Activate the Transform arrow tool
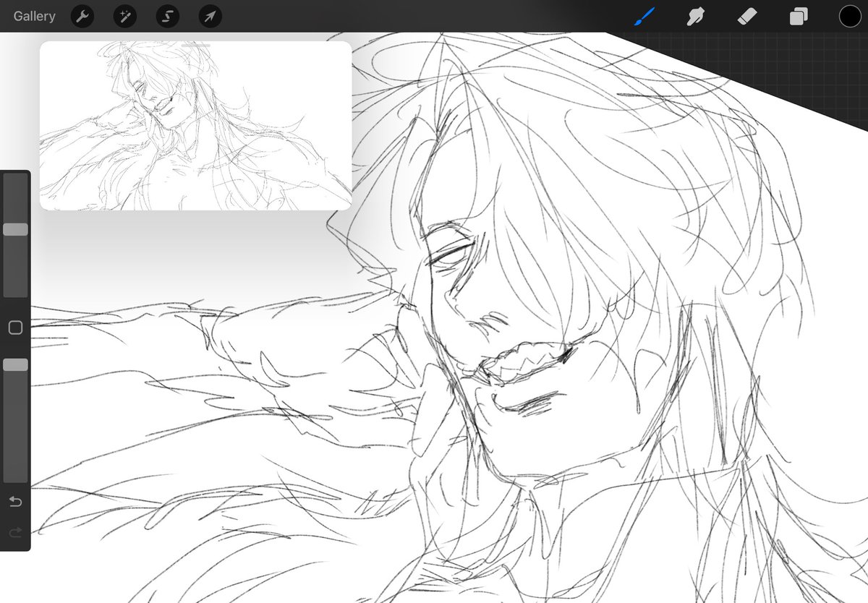Screen dimensions: 868x603 click(210, 16)
